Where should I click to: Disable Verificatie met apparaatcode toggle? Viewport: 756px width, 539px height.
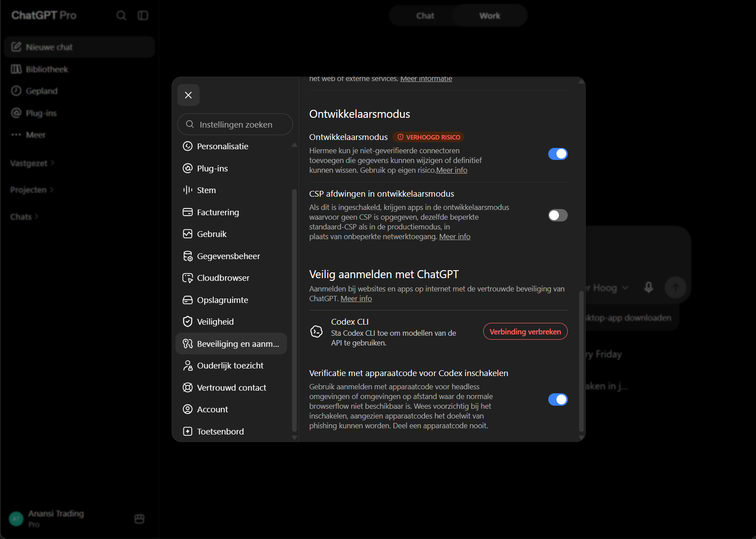pyautogui.click(x=558, y=399)
